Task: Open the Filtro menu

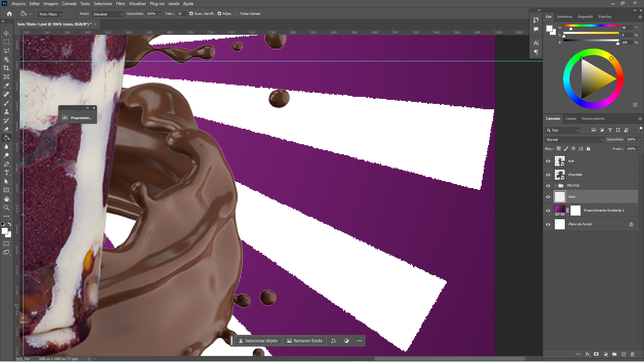Action: click(120, 4)
